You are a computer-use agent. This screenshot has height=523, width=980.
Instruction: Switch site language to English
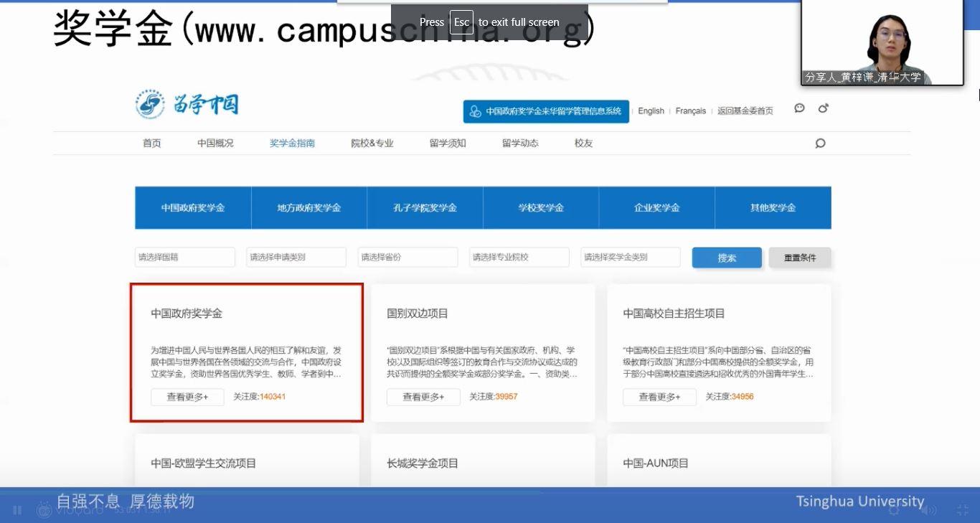[x=651, y=111]
